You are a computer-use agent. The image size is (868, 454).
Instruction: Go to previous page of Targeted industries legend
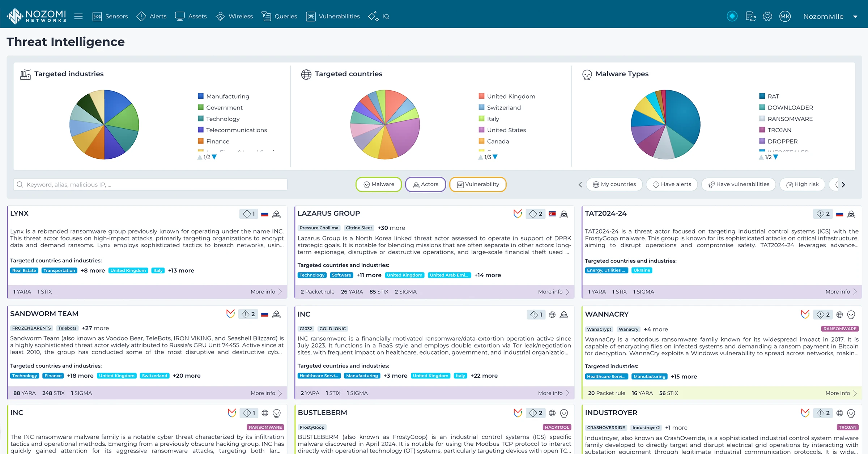(200, 157)
